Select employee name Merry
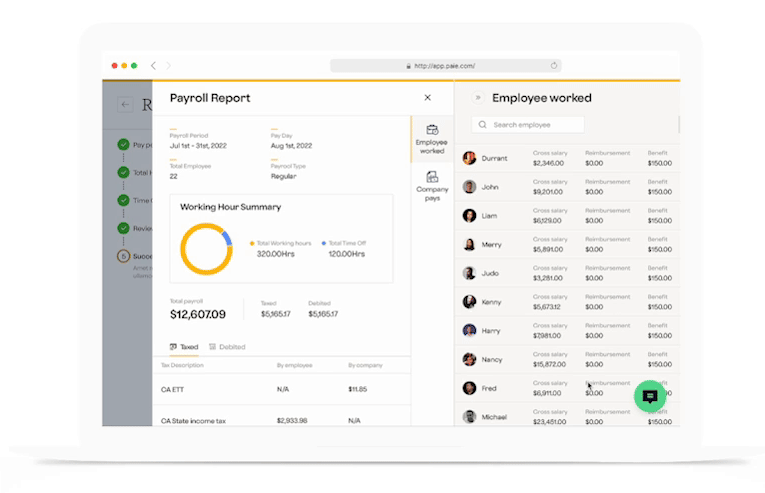The width and height of the screenshot is (765, 493). click(491, 245)
